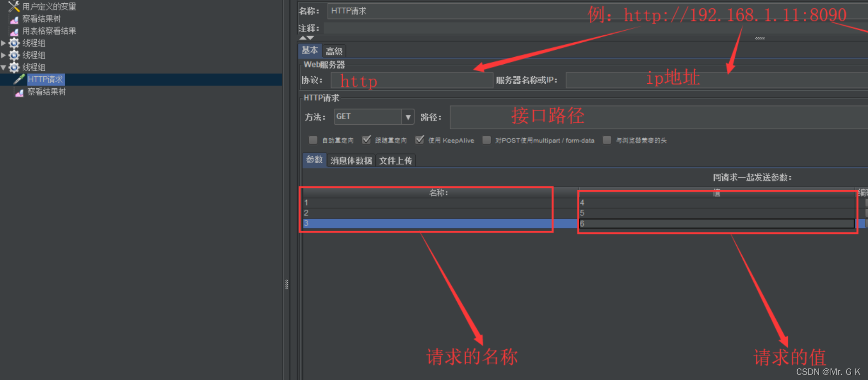Image resolution: width=868 pixels, height=380 pixels.
Task: Click the 路径 path input field
Action: pos(659,117)
